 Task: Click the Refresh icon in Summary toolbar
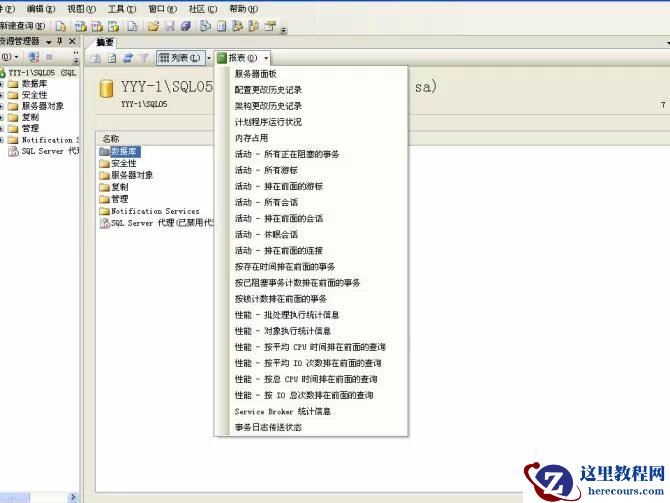point(112,58)
